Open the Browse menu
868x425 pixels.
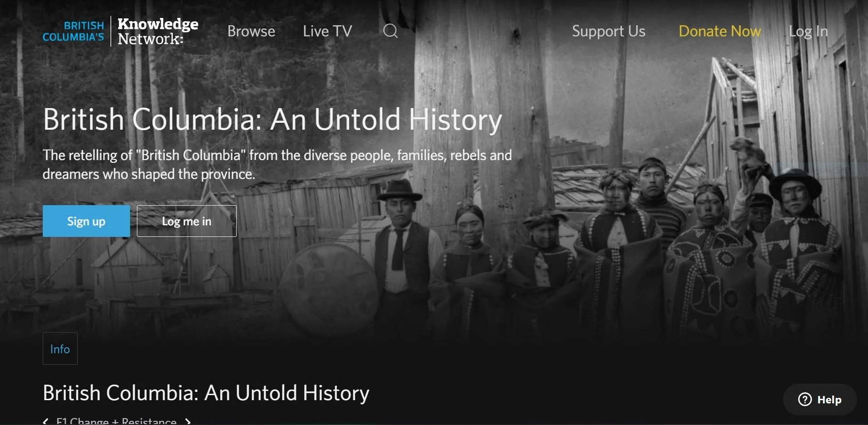tap(251, 31)
